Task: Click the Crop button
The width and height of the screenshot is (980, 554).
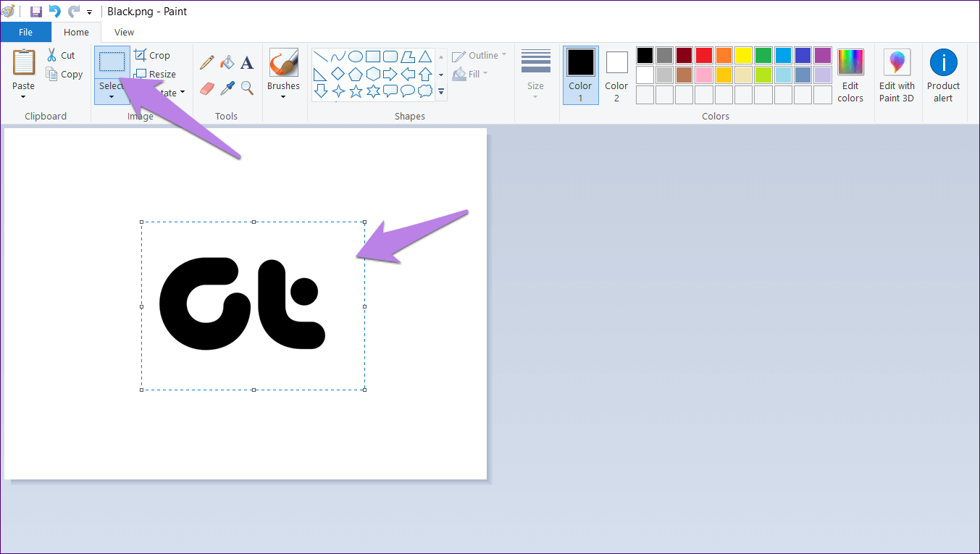Action: coord(153,56)
